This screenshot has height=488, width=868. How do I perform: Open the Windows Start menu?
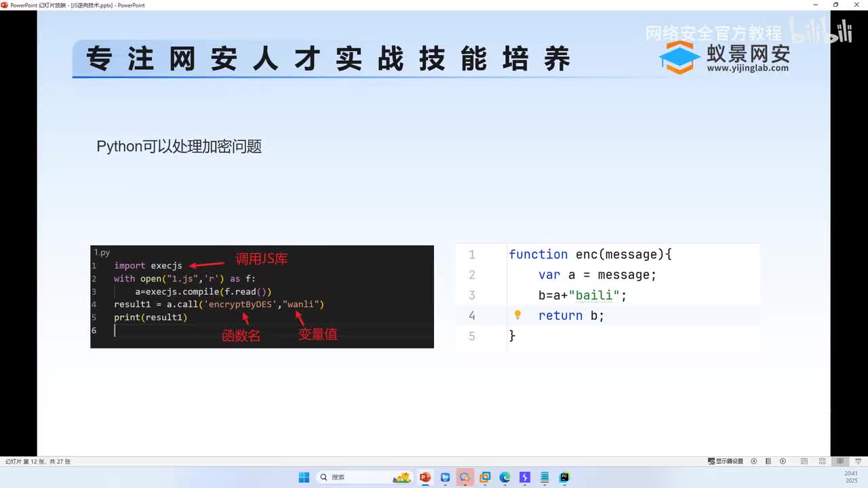[304, 477]
